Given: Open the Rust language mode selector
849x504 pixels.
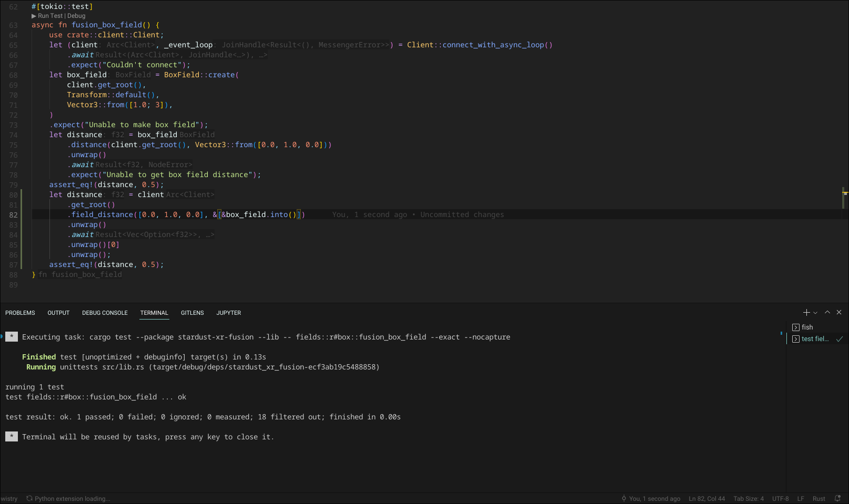Looking at the screenshot, I should (818, 499).
